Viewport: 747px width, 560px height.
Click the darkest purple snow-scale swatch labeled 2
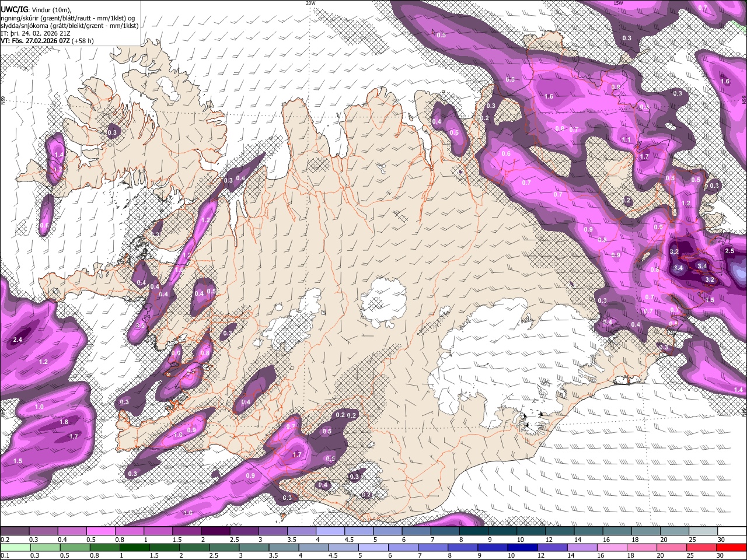(215, 531)
